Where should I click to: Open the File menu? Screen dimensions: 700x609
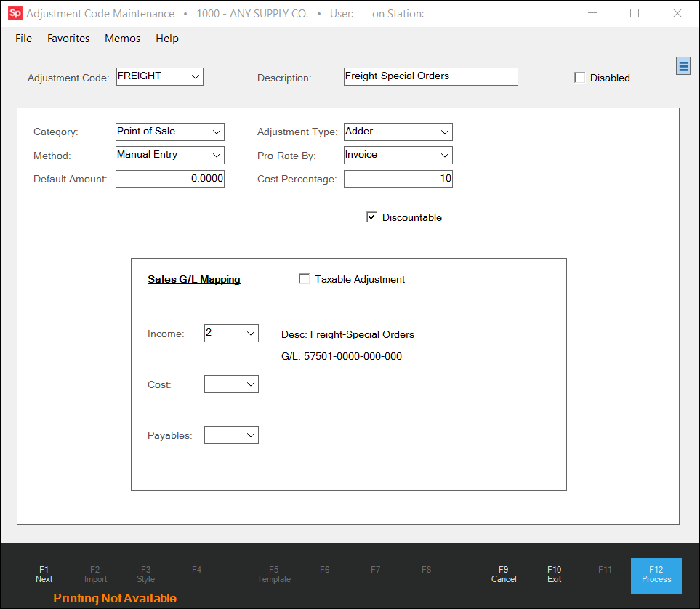(x=24, y=39)
